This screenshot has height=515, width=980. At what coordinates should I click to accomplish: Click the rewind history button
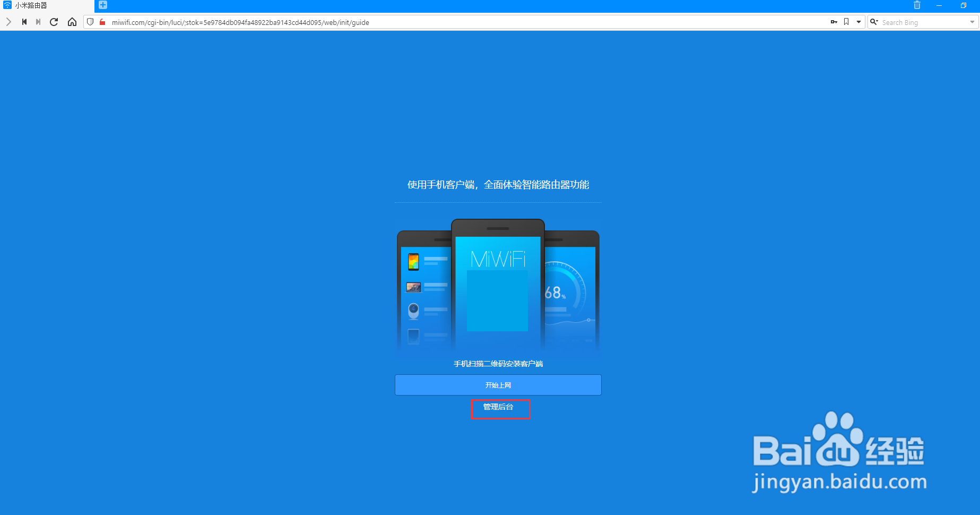coord(24,22)
